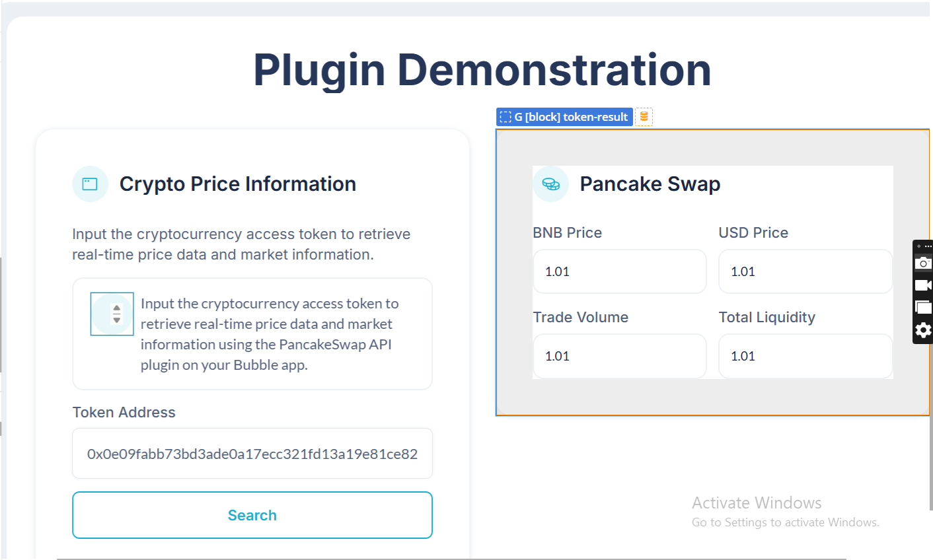Click the PancakeSwap API plugin description text
Screen dimensions: 933x560
(270, 334)
